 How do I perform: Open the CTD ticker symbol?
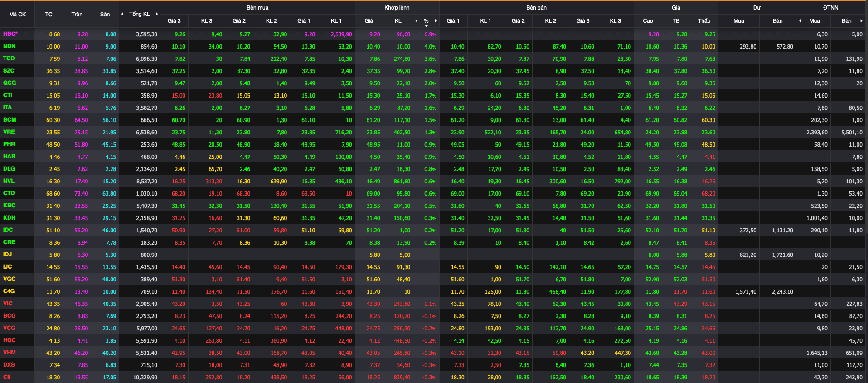coord(9,193)
